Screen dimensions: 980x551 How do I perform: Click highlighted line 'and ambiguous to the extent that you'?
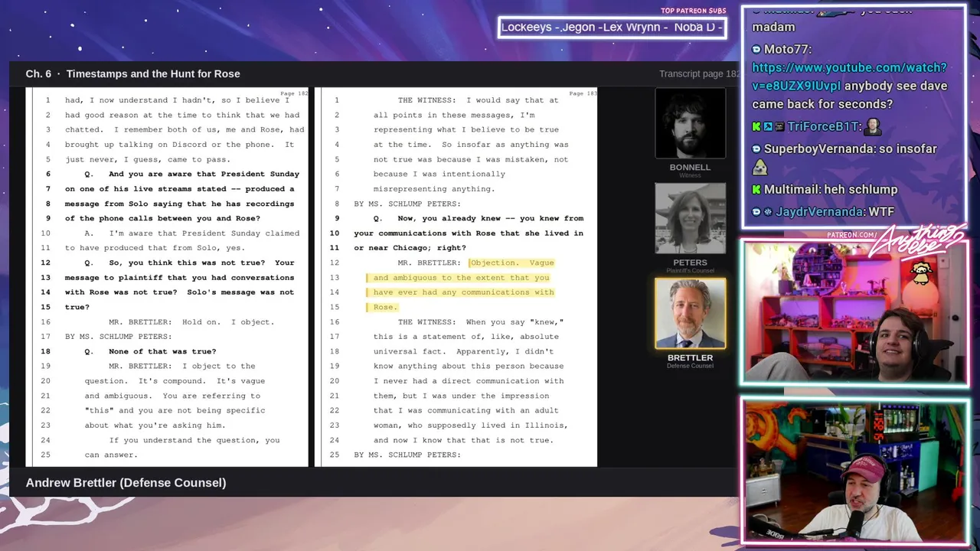[461, 278]
